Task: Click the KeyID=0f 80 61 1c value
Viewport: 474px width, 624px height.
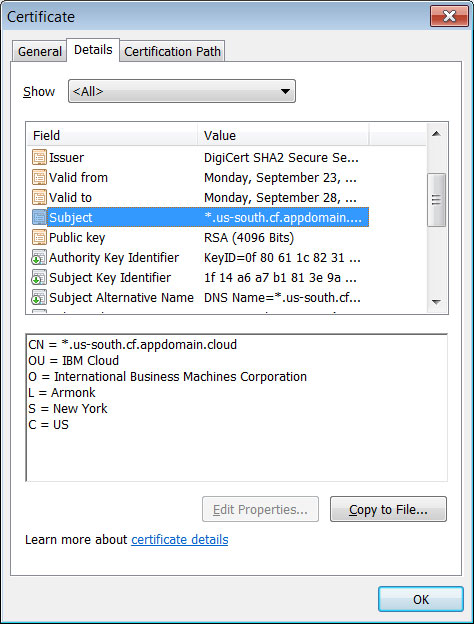Action: coord(282,257)
